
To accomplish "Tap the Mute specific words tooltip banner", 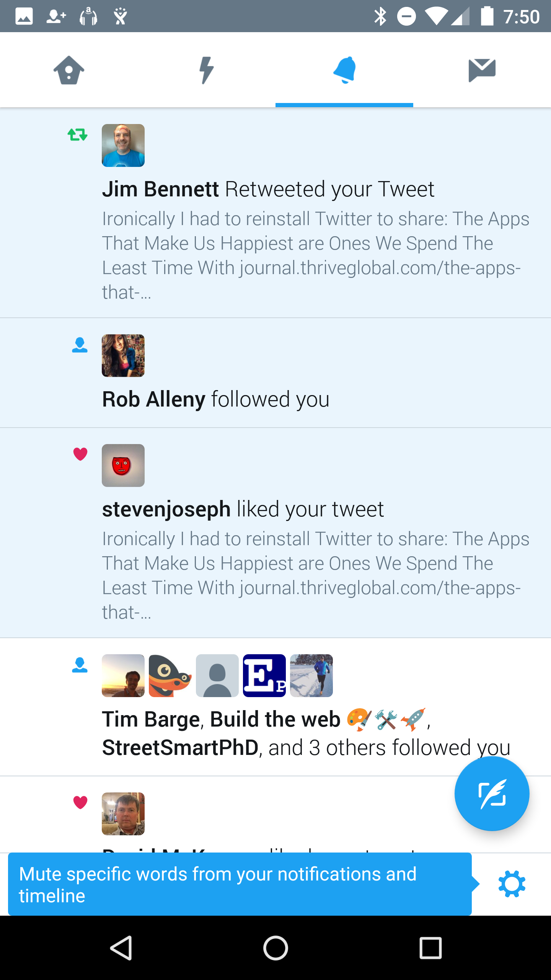I will (240, 884).
